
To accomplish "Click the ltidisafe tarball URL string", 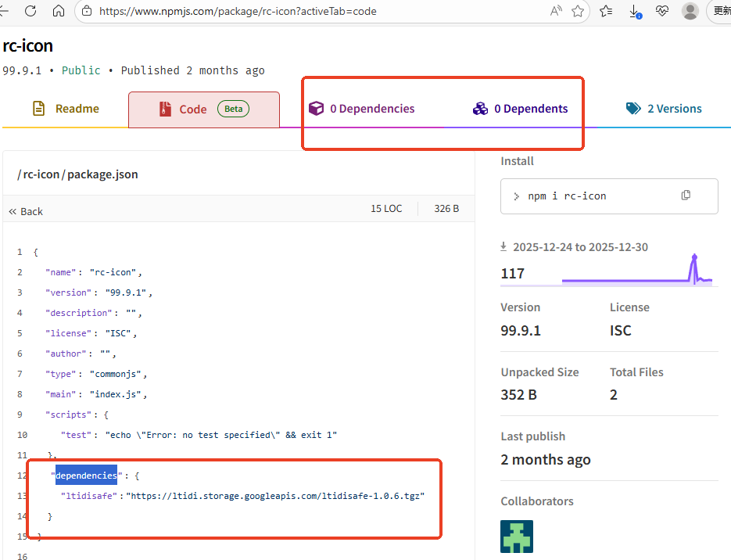I will click(275, 496).
